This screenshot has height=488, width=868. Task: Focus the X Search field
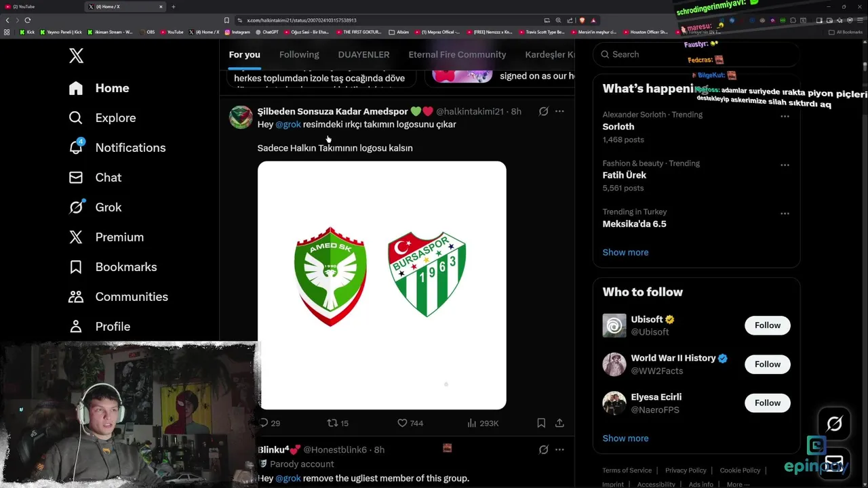[x=696, y=54]
